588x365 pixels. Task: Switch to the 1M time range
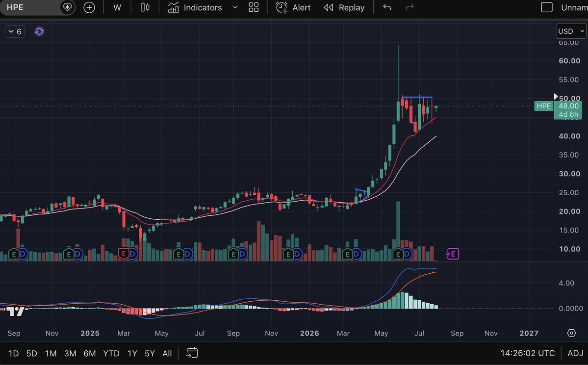coord(51,353)
